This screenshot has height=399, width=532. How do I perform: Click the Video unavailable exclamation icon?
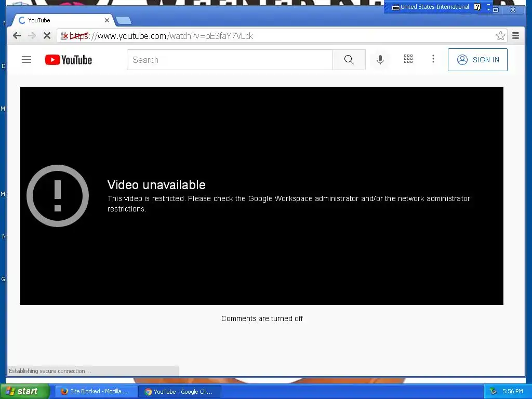tap(58, 196)
